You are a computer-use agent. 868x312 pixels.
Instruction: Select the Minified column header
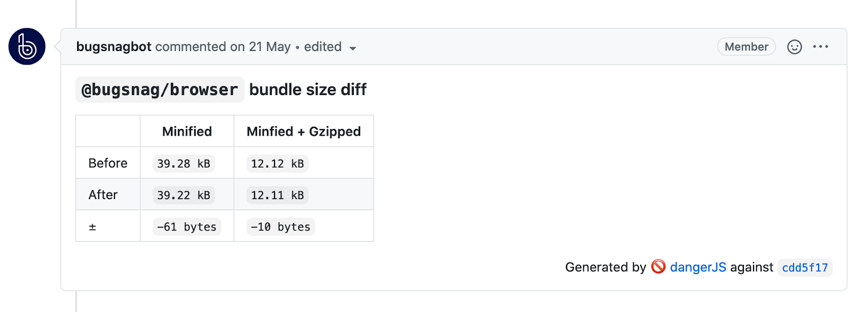[187, 131]
